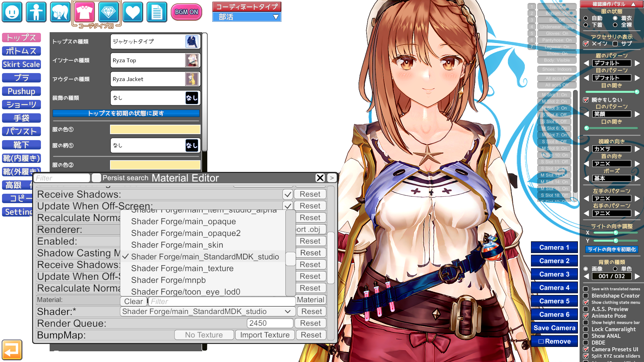Choose Shader Forge/main_texture from the list

(x=182, y=268)
